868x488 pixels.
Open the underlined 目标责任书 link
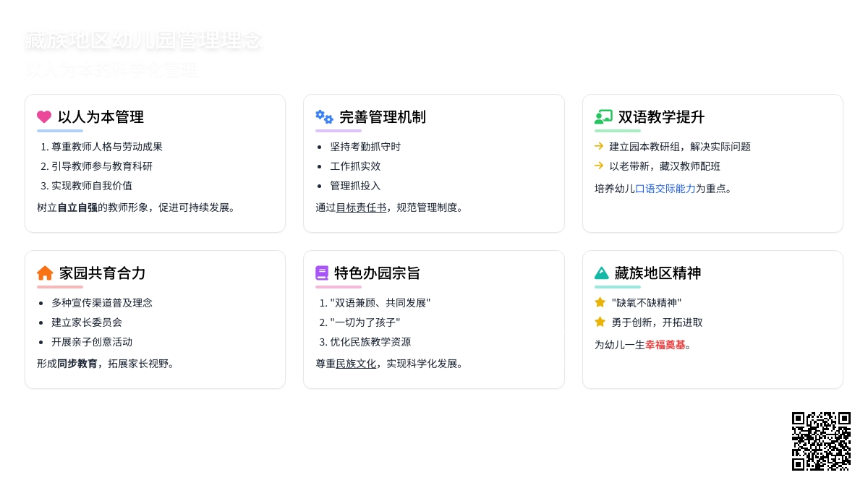(x=361, y=207)
